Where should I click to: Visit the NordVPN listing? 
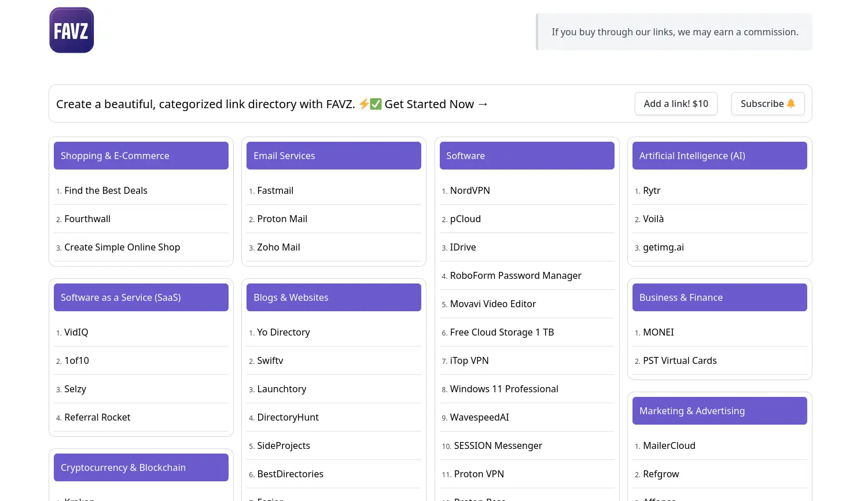470,190
